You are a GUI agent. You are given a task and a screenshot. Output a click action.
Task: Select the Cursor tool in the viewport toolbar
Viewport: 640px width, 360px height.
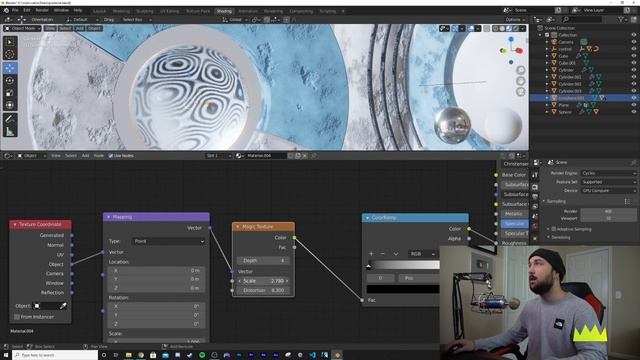click(10, 54)
